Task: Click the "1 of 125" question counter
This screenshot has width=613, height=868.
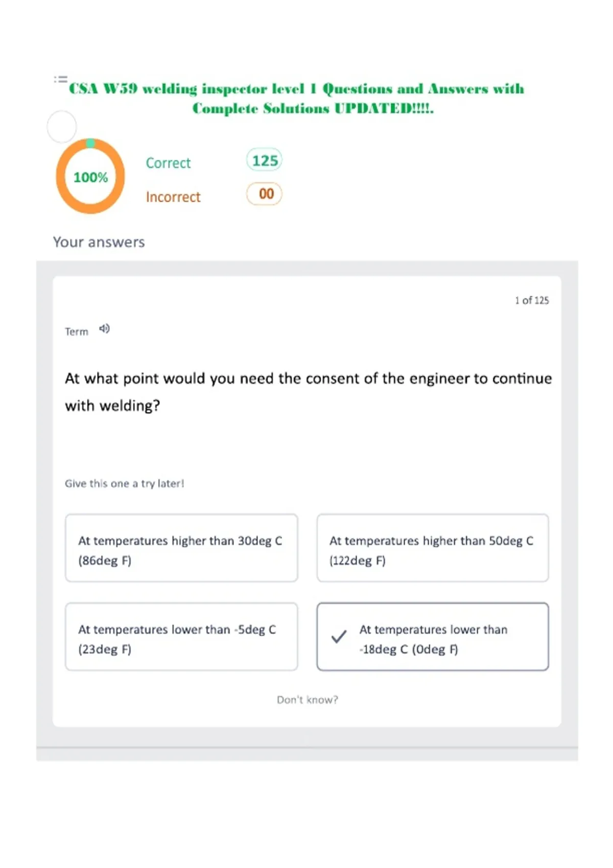Action: coord(532,300)
